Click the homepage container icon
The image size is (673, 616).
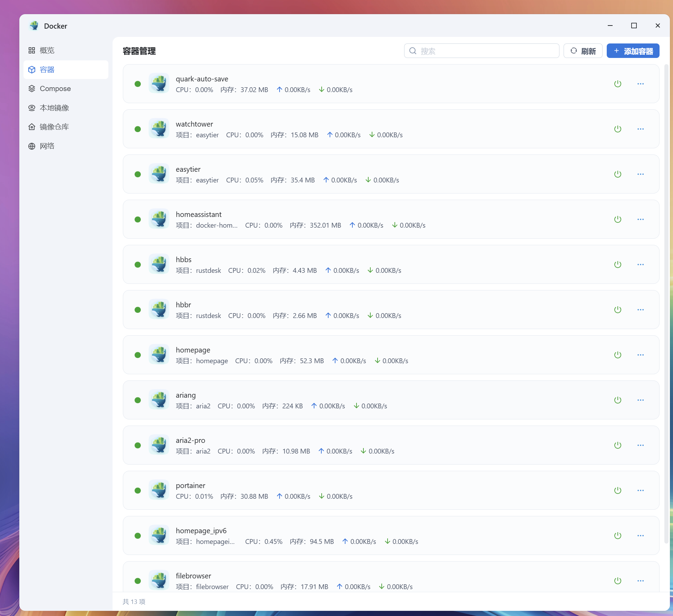click(159, 355)
